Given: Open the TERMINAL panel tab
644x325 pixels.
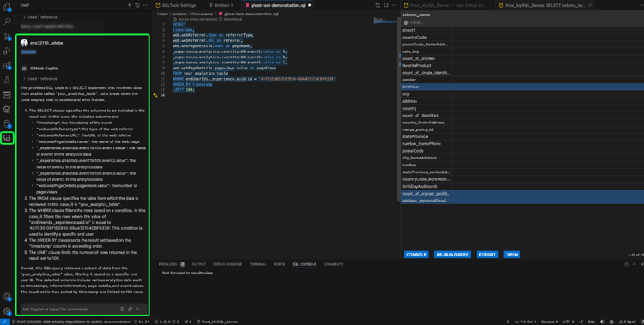Looking at the screenshot, I should 258,264.
